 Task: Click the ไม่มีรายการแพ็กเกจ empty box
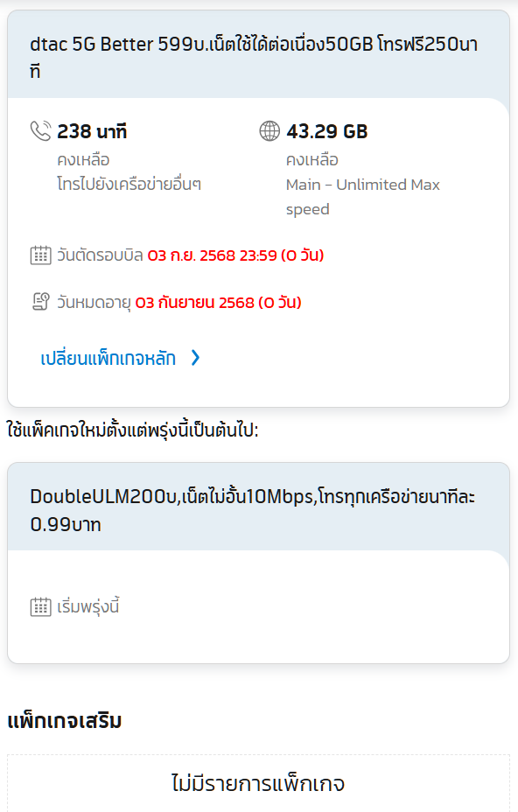click(258, 783)
